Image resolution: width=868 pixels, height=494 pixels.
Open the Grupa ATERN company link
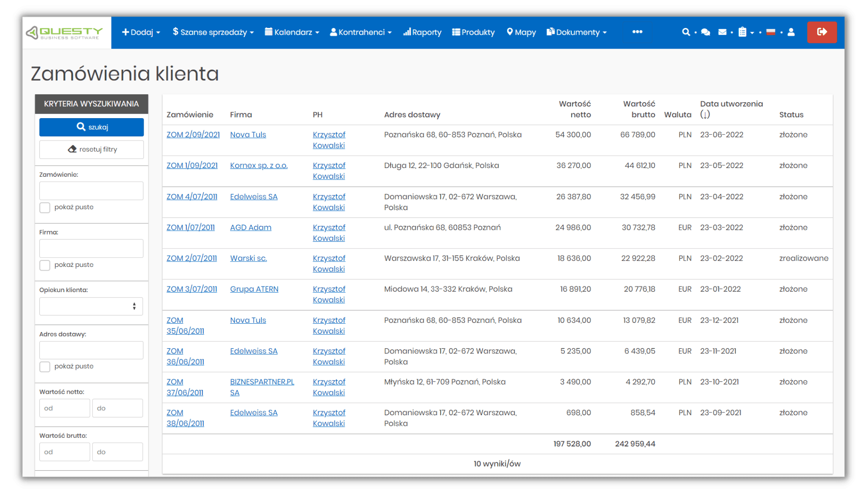[x=254, y=289]
